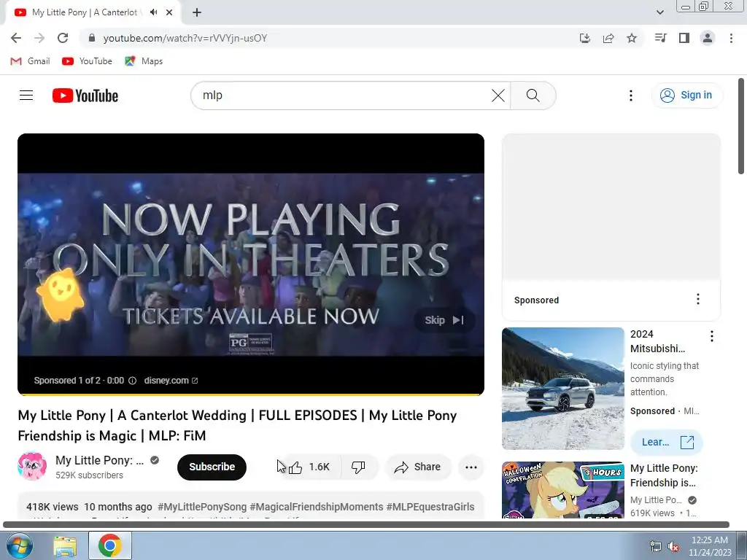Open the Mitsubishi car ad thumbnail

[563, 389]
